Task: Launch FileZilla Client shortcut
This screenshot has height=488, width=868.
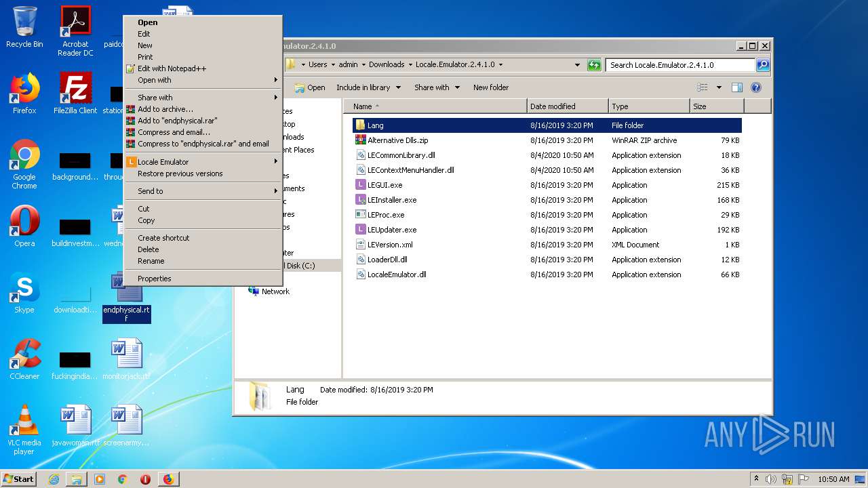Action: click(x=75, y=94)
